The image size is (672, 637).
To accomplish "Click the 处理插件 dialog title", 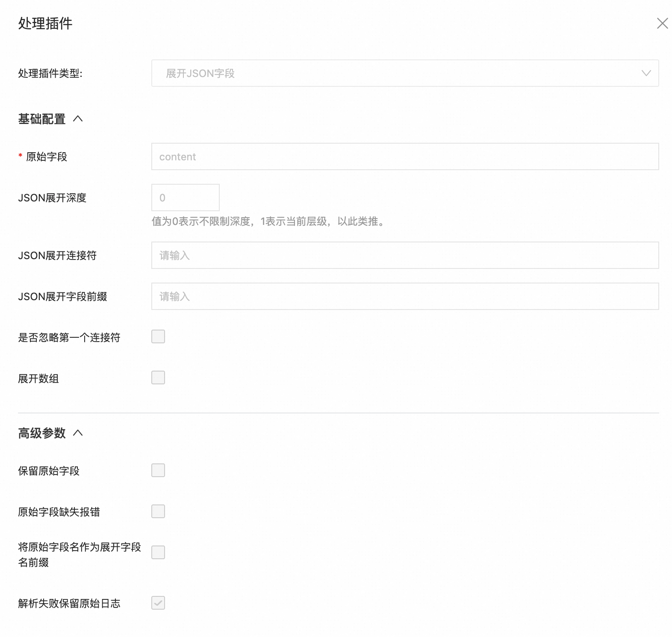I will tap(45, 24).
